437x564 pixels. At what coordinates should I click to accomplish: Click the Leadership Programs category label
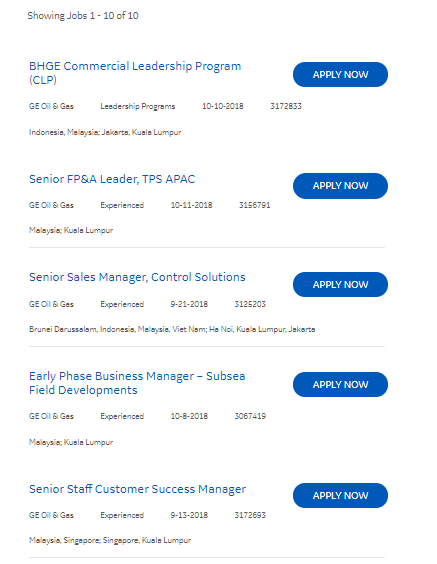click(x=137, y=106)
